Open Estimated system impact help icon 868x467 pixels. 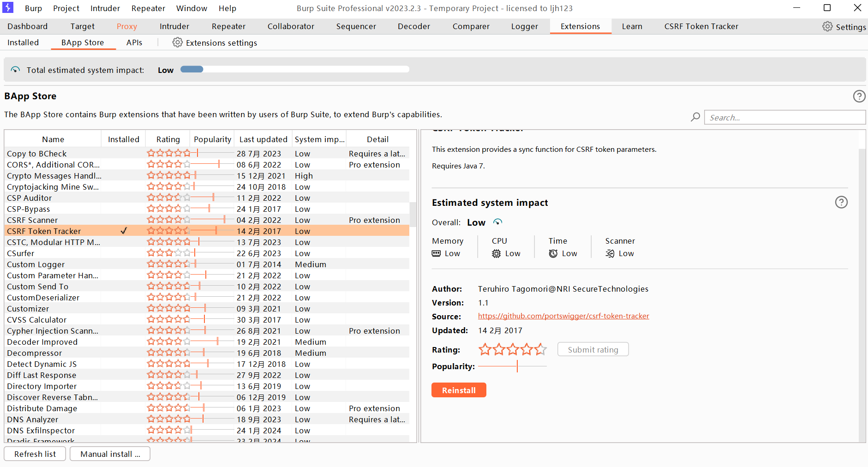pos(841,202)
